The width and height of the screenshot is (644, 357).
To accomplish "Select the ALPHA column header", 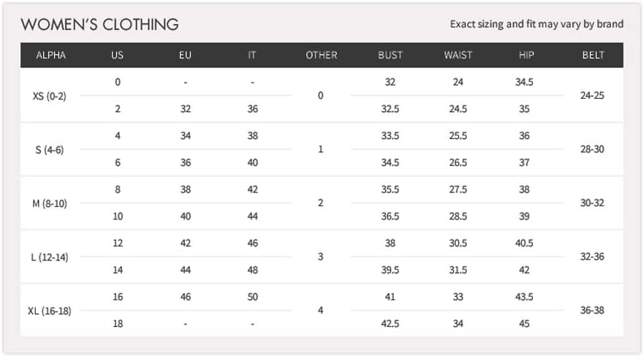I will tap(50, 55).
